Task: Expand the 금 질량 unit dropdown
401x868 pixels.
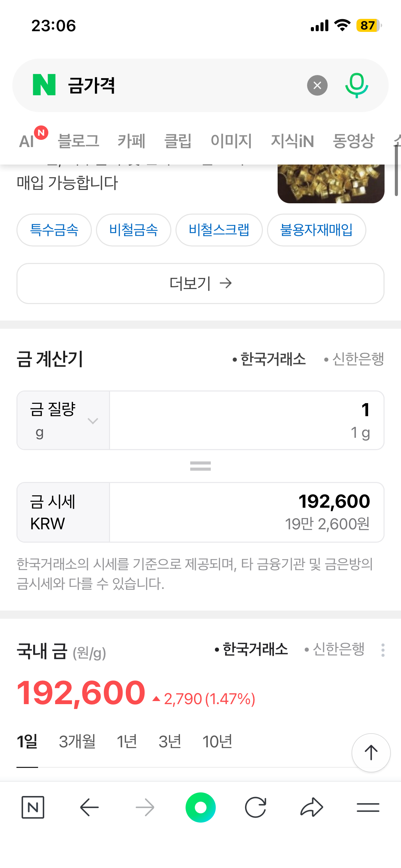Action: coord(63,420)
